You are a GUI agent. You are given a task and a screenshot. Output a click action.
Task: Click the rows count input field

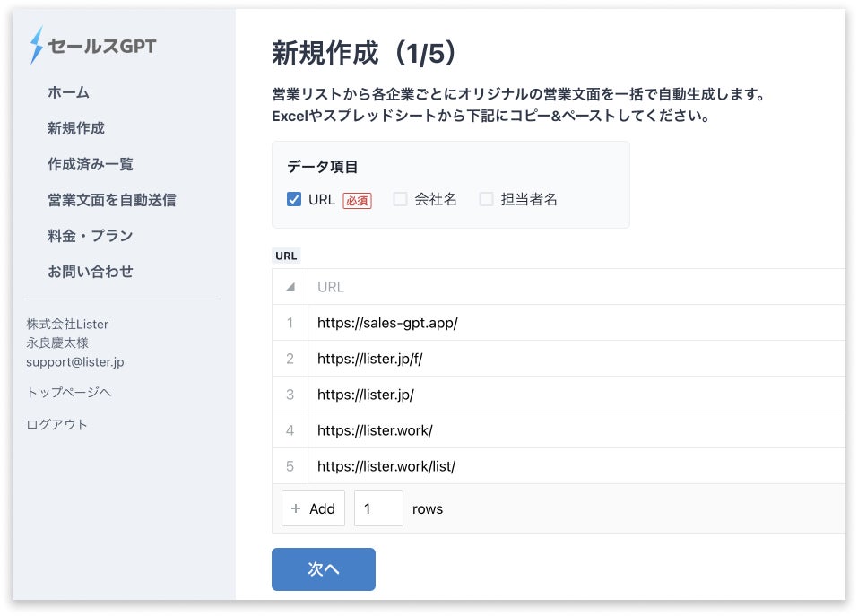[x=378, y=508]
